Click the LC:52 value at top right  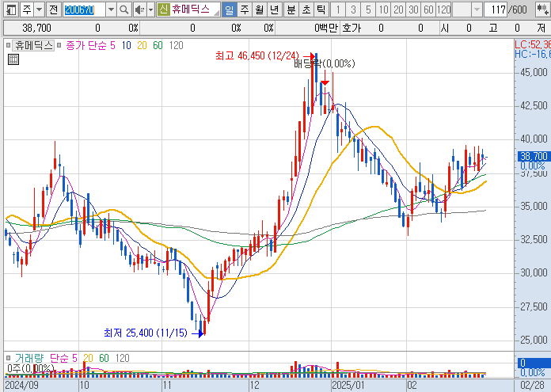[x=532, y=44]
